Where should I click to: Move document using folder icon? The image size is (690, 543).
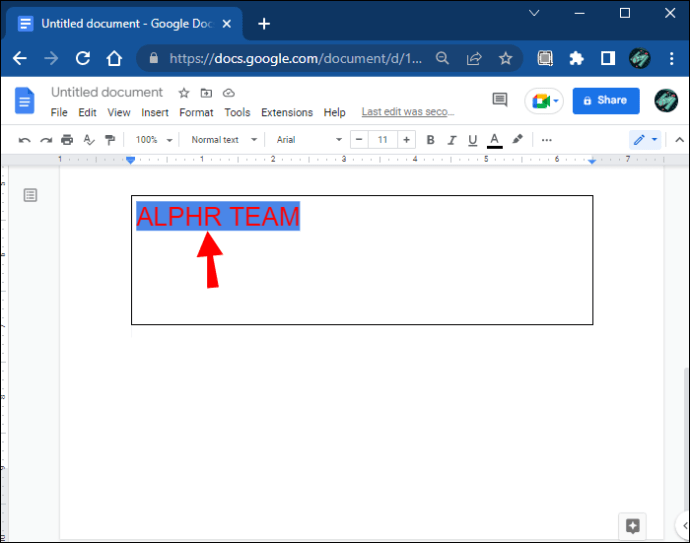click(x=206, y=93)
